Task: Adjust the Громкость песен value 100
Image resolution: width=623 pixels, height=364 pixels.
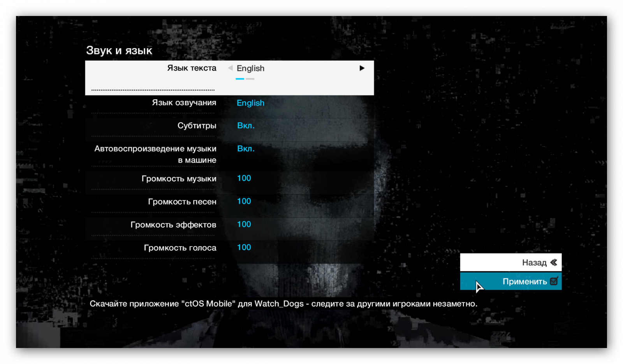Action: (x=244, y=201)
